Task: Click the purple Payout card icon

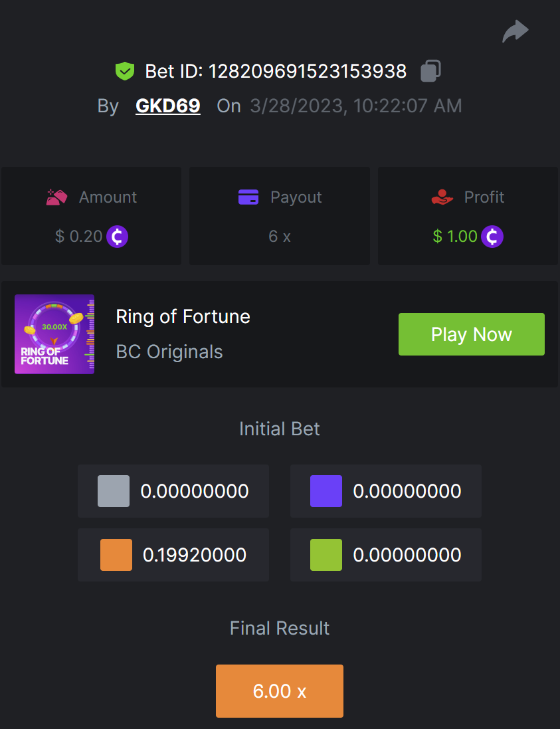Action: 248,197
